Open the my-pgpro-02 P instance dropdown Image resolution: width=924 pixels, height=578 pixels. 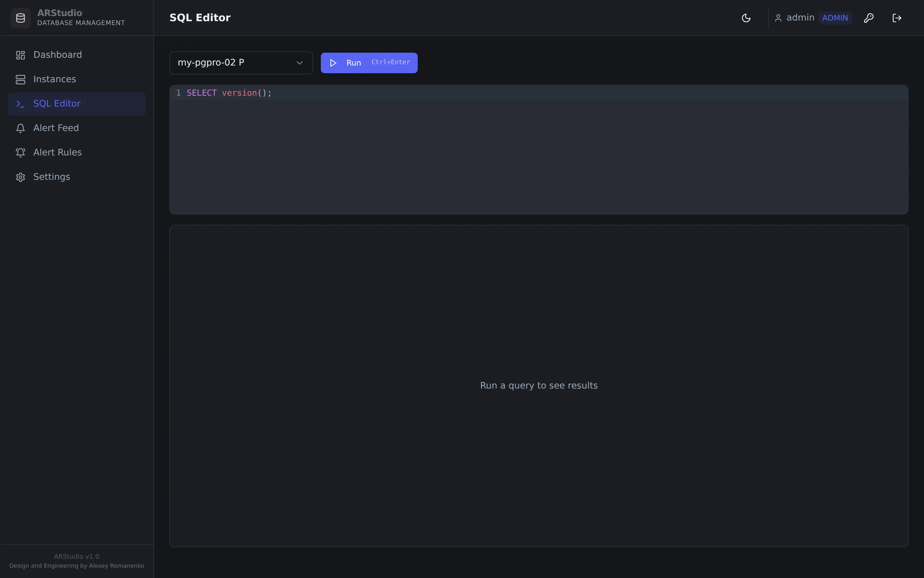241,63
